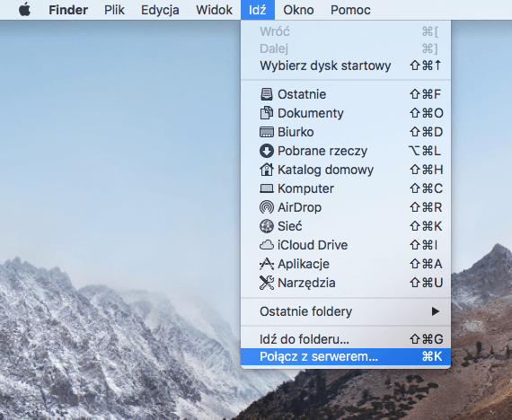Choose Wybierz dysk startowy menu entry
This screenshot has height=420, width=512.
pyautogui.click(x=346, y=66)
